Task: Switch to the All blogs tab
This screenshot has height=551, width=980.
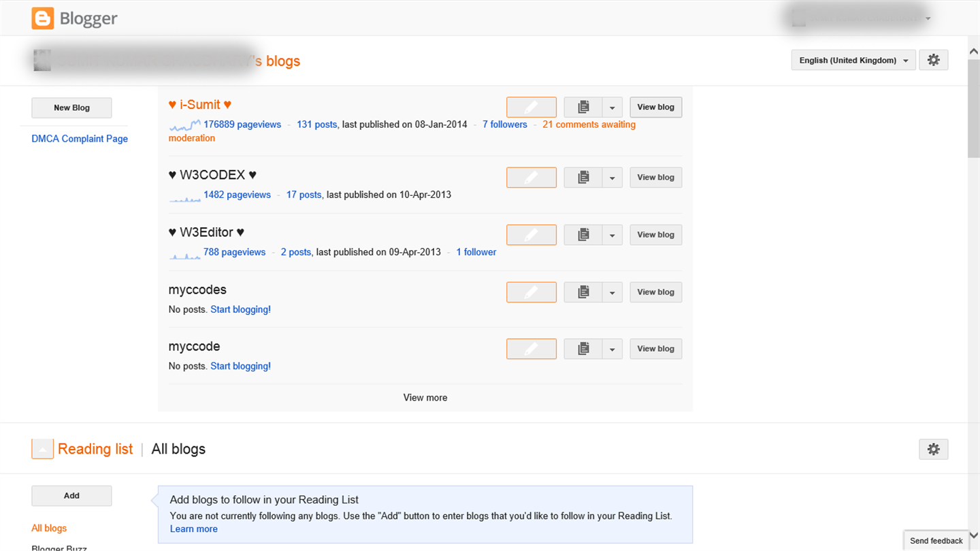Action: point(178,449)
